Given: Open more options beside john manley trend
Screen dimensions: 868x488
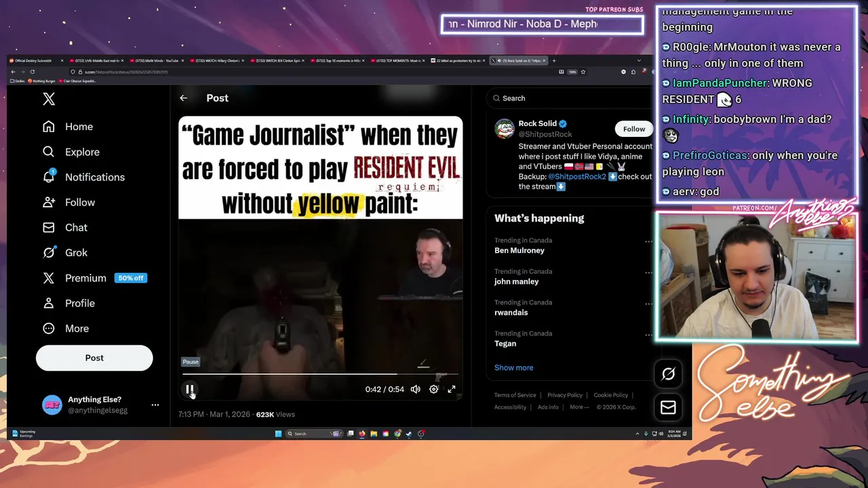Looking at the screenshot, I should point(648,272).
